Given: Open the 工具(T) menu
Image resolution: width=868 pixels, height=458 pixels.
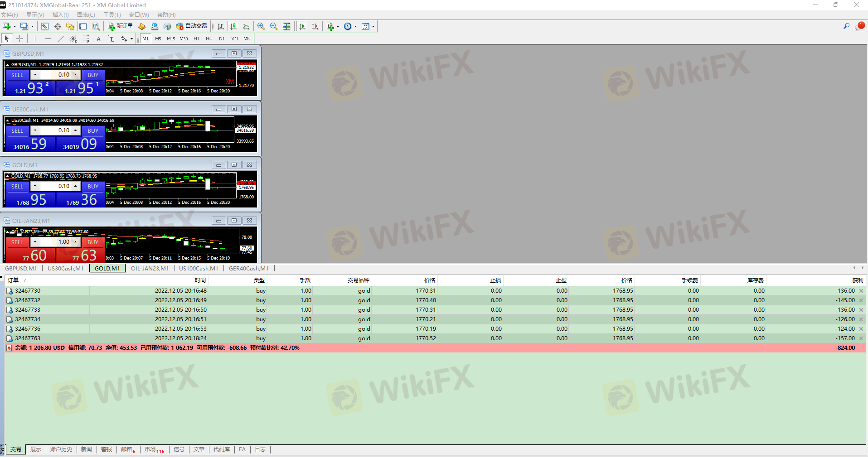Looking at the screenshot, I should [x=112, y=15].
